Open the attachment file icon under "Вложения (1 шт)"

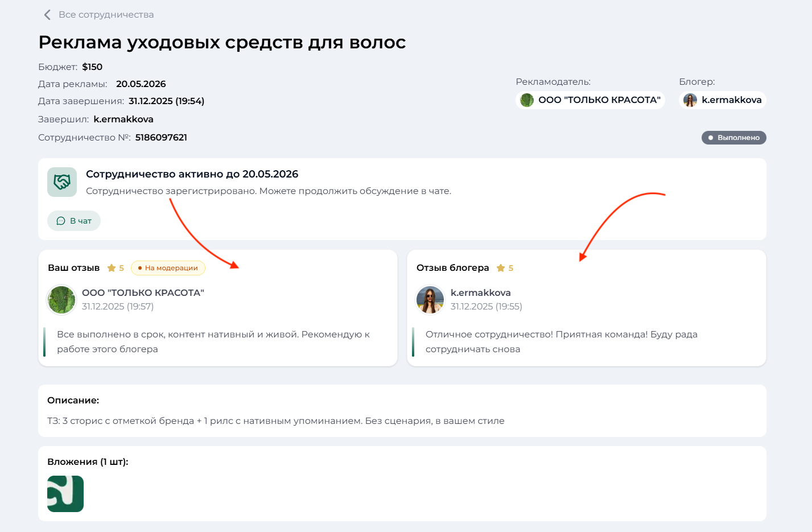tap(65, 494)
